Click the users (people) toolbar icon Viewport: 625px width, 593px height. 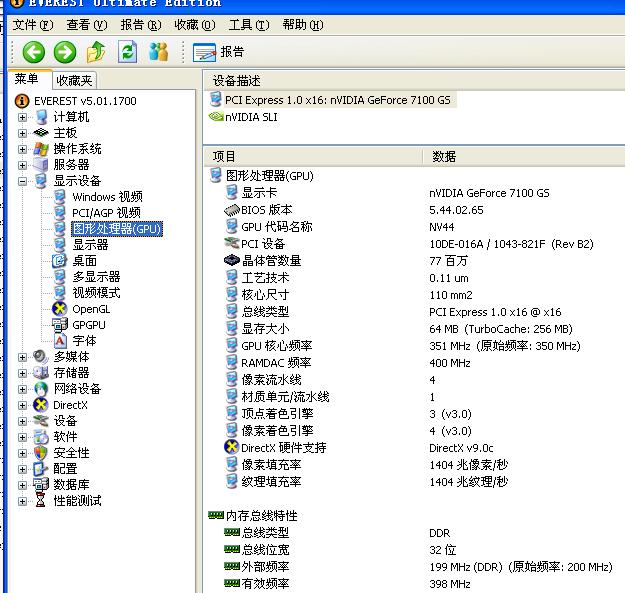[x=159, y=52]
